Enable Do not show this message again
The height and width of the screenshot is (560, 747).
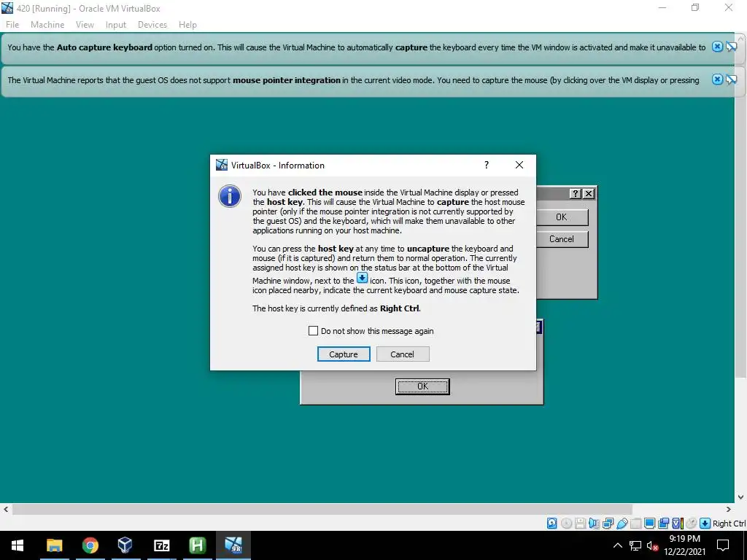[313, 330]
